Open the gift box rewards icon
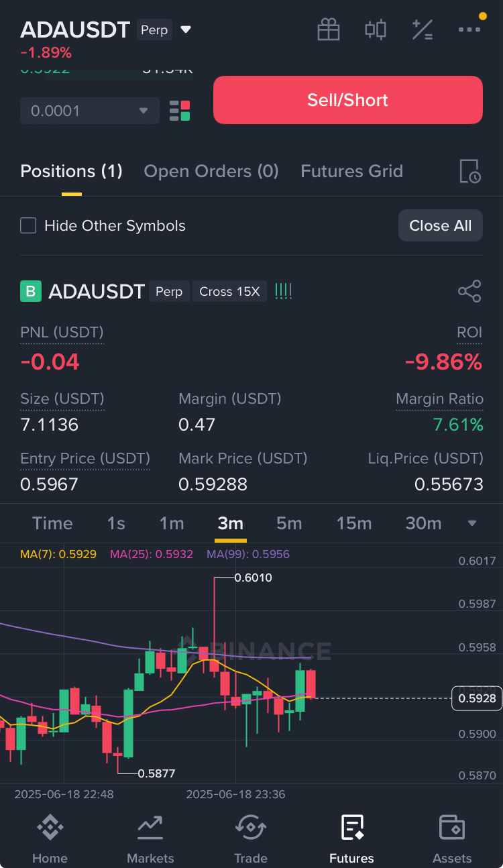503x868 pixels. (329, 30)
